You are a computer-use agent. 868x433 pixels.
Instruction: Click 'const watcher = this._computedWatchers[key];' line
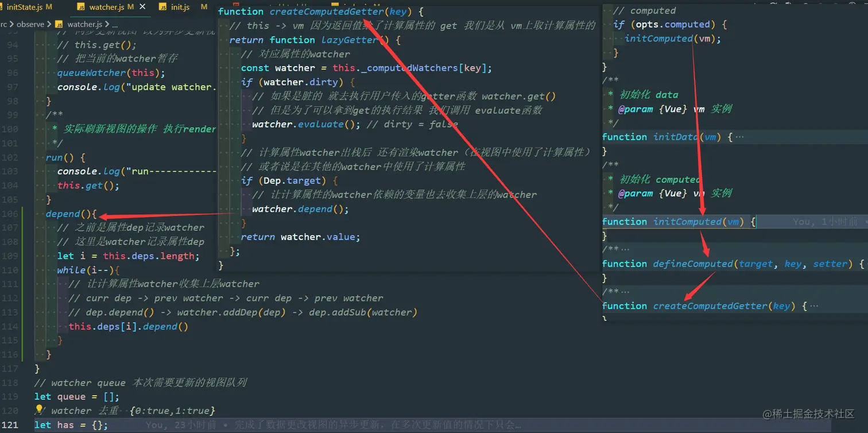pyautogui.click(x=366, y=68)
